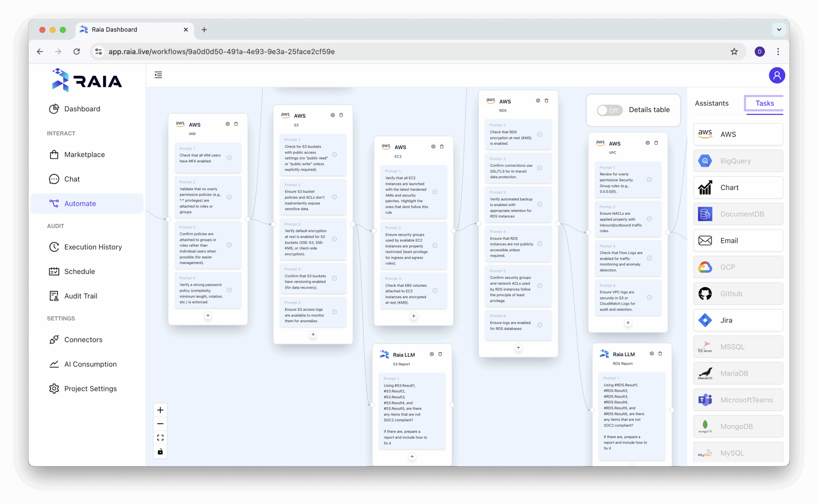This screenshot has width=818, height=504.
Task: Remove RDS prompt about automated backup
Action: click(539, 205)
